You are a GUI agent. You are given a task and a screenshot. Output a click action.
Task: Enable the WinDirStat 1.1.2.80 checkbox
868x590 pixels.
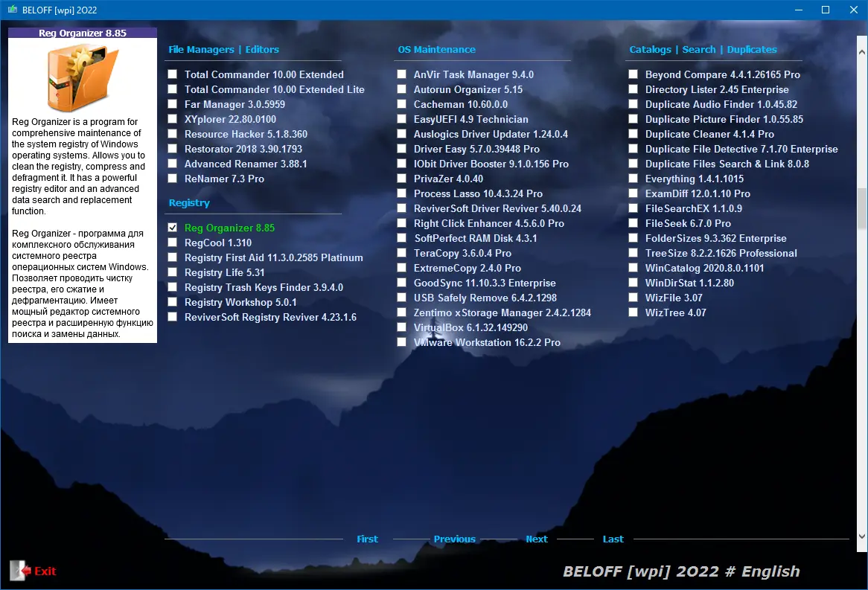pos(634,283)
